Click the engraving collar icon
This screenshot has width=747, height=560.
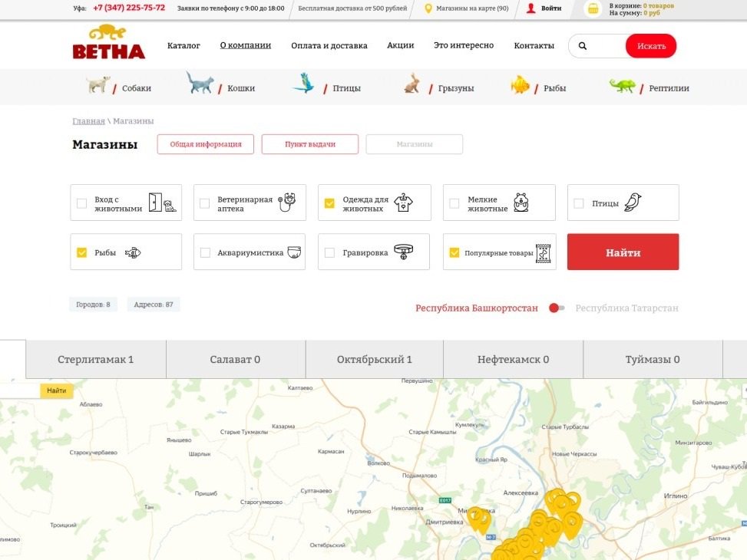point(404,252)
